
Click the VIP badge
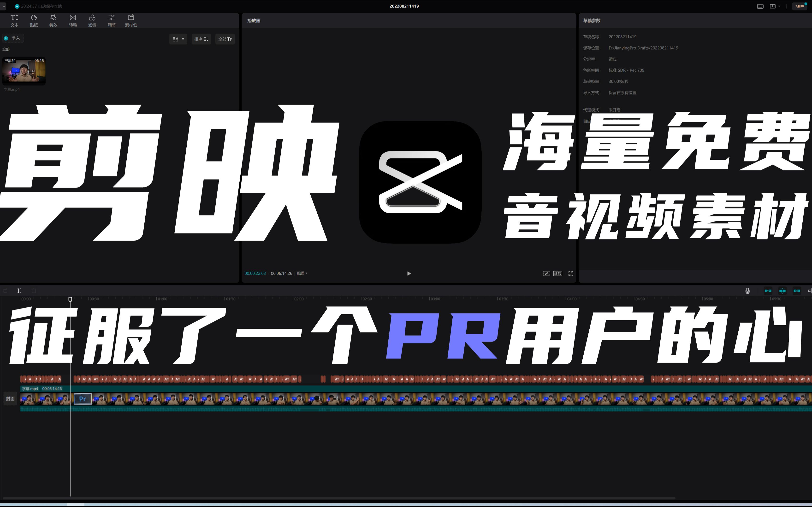pyautogui.click(x=800, y=6)
